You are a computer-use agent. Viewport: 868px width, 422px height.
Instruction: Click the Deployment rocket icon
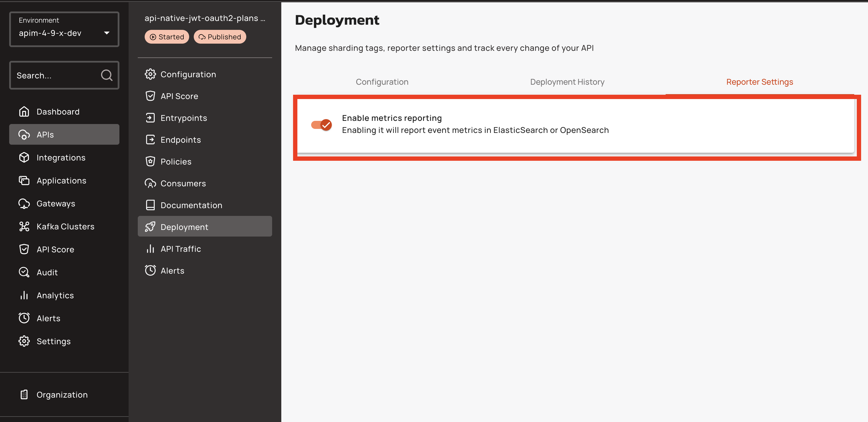click(150, 227)
